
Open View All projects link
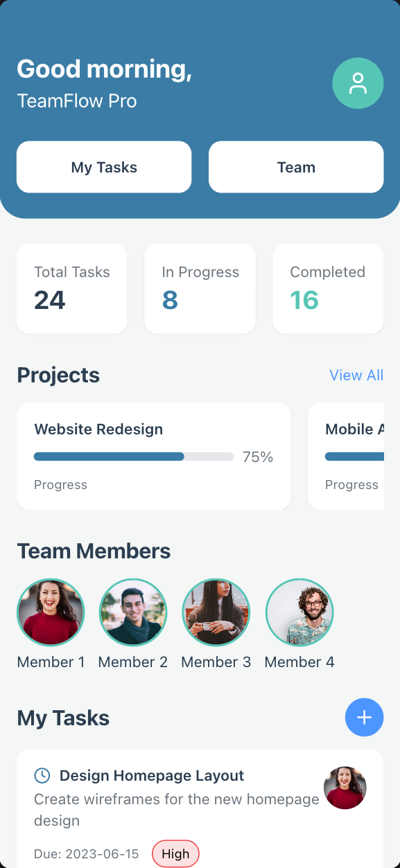[356, 375]
